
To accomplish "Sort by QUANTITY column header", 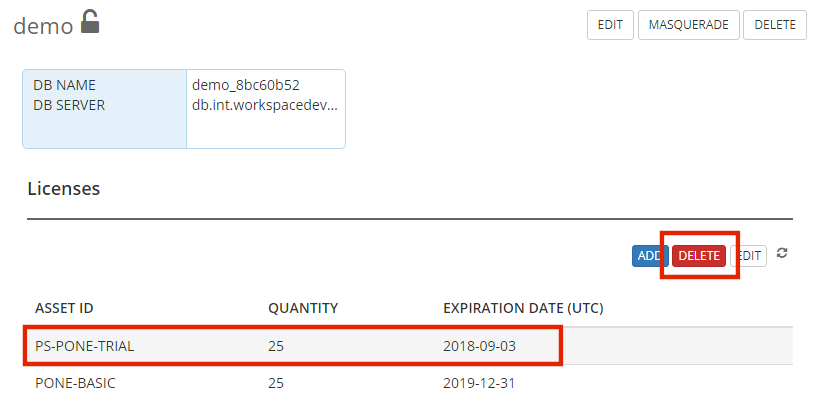I will pyautogui.click(x=303, y=308).
